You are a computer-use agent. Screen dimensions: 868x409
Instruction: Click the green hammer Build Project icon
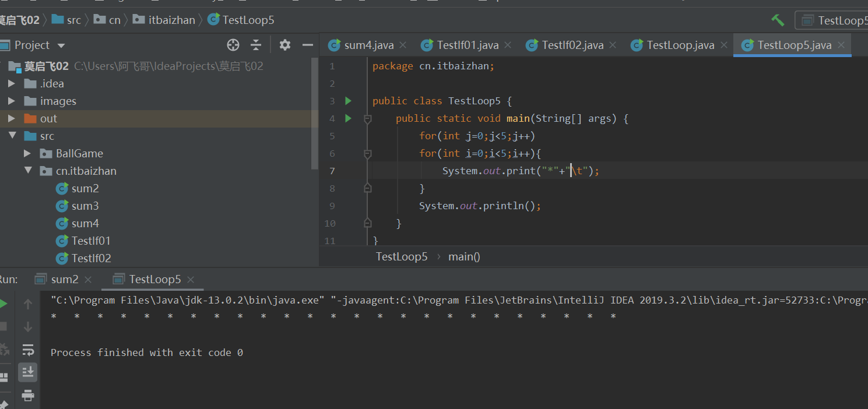click(x=778, y=20)
